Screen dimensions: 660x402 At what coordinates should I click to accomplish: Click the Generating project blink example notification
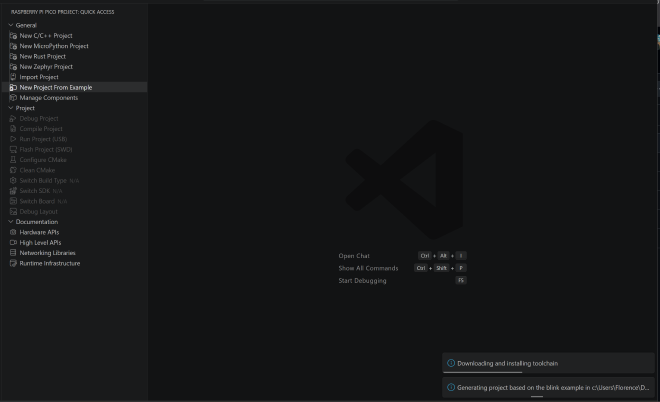click(x=548, y=387)
